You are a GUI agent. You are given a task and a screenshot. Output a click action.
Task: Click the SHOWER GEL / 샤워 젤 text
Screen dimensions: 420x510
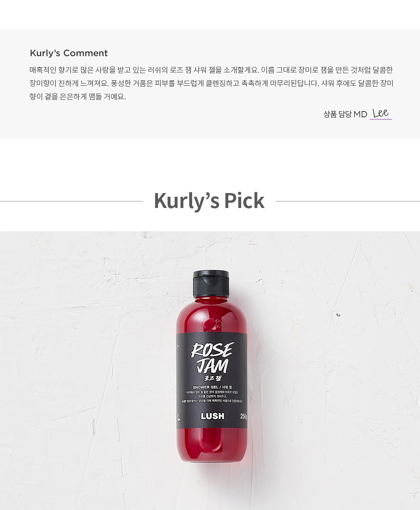click(212, 387)
